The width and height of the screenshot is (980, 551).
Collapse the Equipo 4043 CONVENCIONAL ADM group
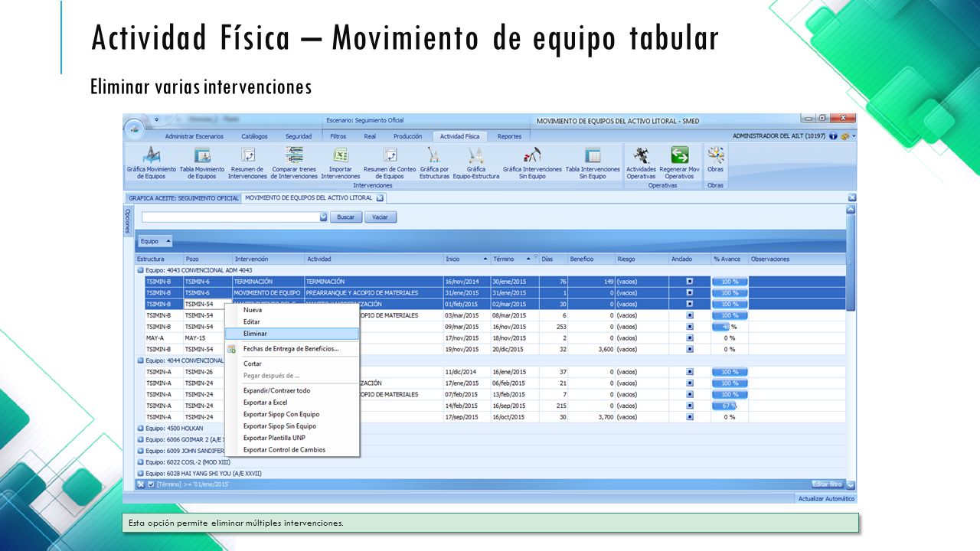[x=141, y=270]
